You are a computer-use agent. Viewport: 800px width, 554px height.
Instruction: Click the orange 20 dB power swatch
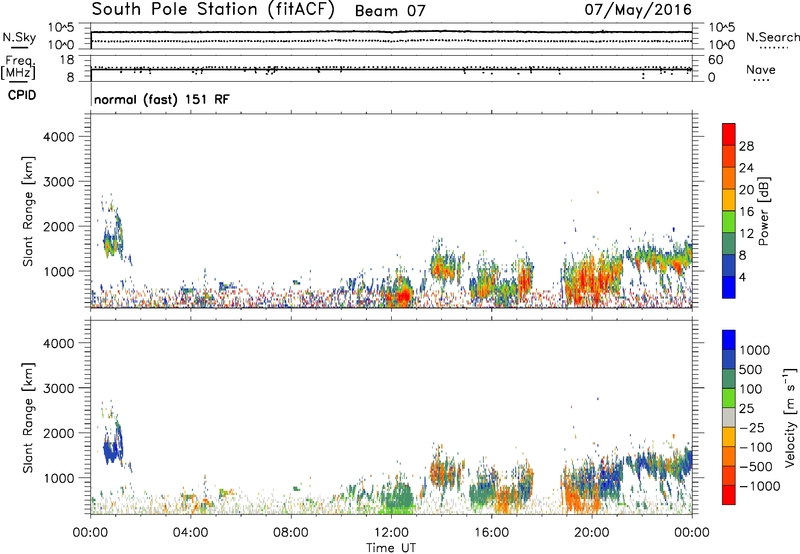coord(729,178)
